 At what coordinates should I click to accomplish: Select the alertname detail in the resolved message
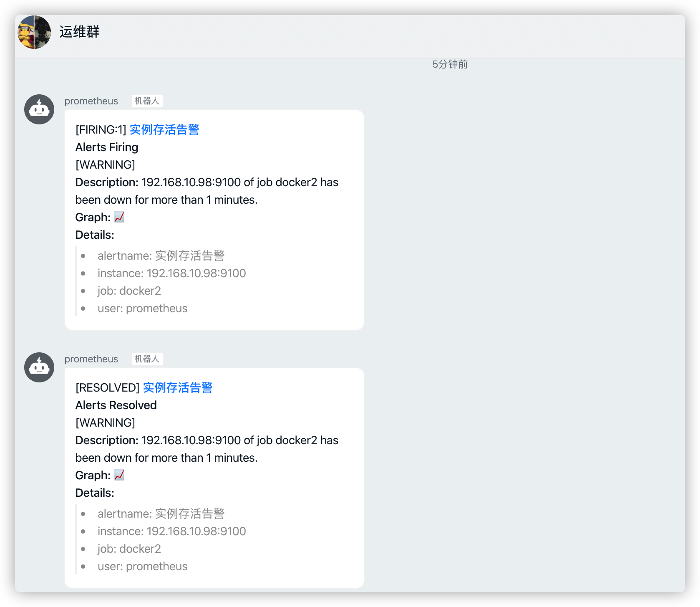(x=161, y=513)
